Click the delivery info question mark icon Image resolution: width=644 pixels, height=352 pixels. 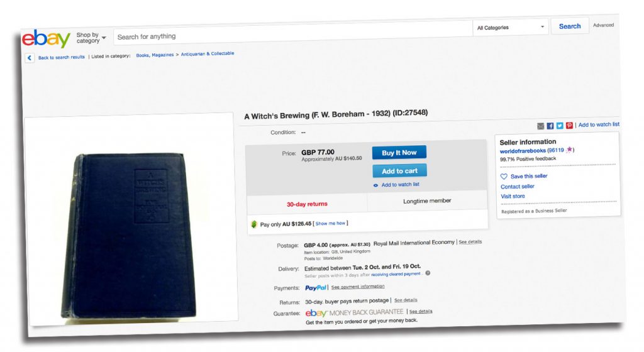(x=428, y=273)
